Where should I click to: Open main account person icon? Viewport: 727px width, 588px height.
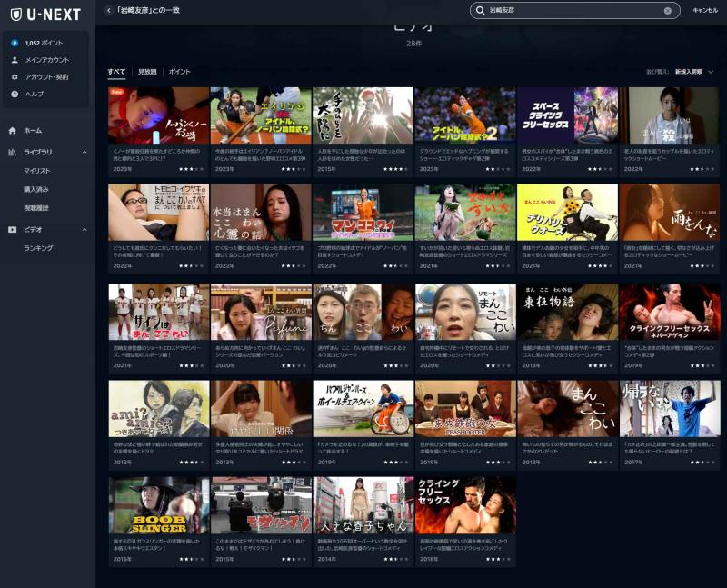(15, 60)
